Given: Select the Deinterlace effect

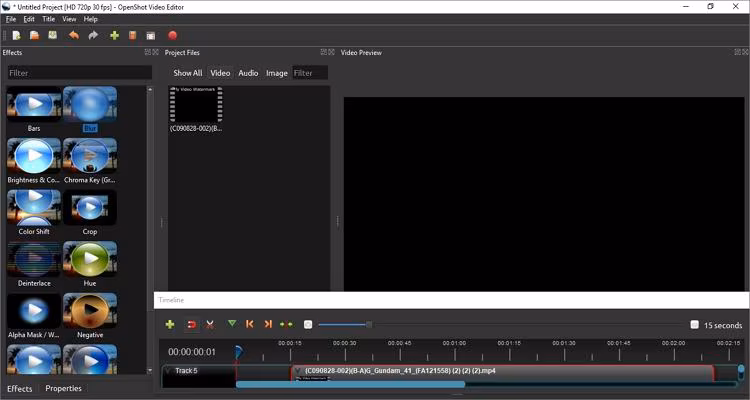Looking at the screenshot, I should [34, 264].
